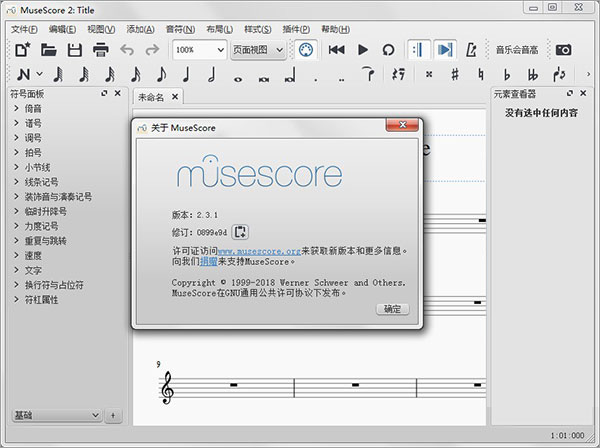Start playback with the play button
The height and width of the screenshot is (448, 600).
(x=363, y=49)
